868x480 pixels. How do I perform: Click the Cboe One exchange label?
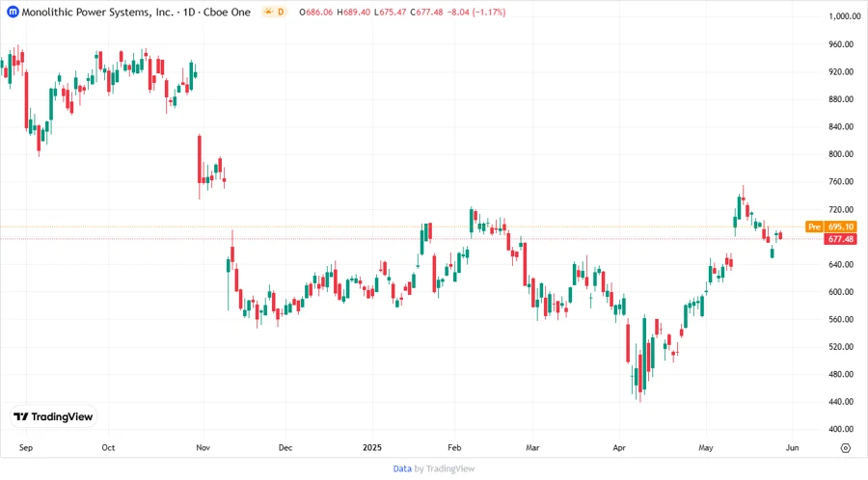[x=227, y=12]
